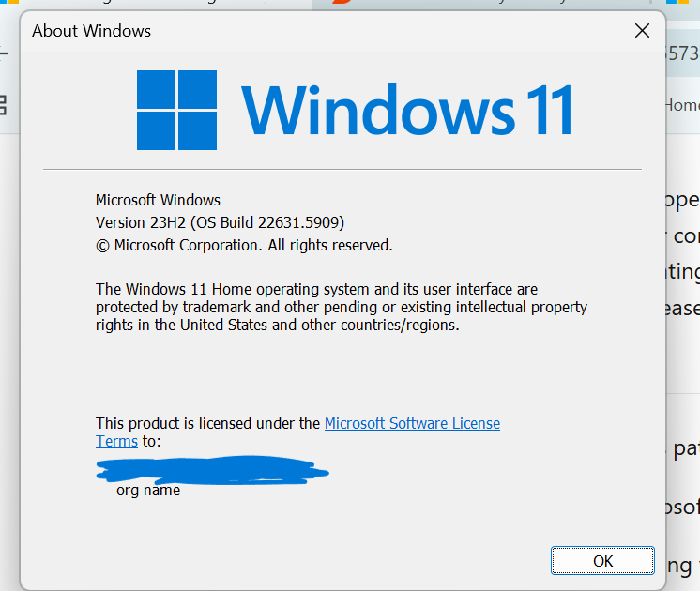Select the 'Version 23H2 (OS Build 22631.5909)' text
This screenshot has width=700, height=591.
pyautogui.click(x=221, y=222)
